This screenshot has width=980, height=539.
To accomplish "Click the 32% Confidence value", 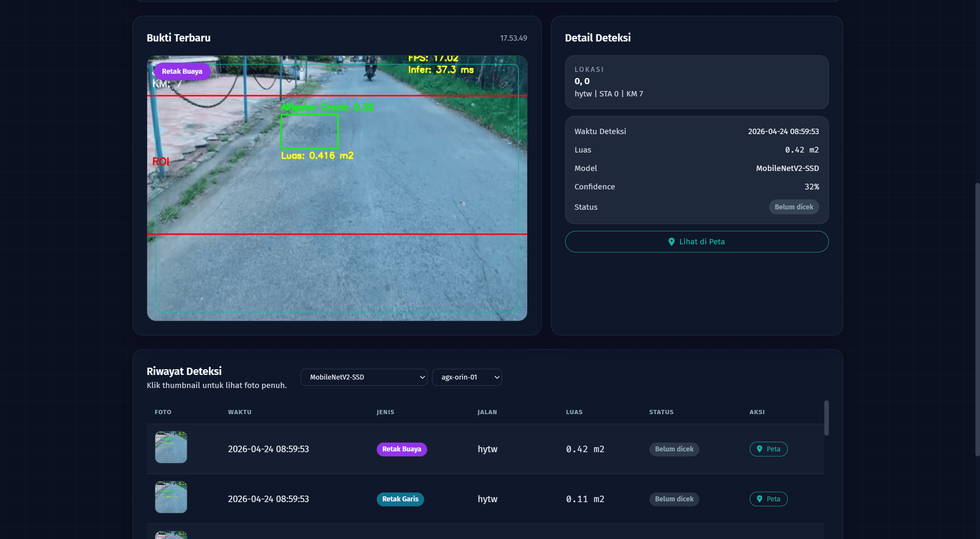I will [812, 187].
